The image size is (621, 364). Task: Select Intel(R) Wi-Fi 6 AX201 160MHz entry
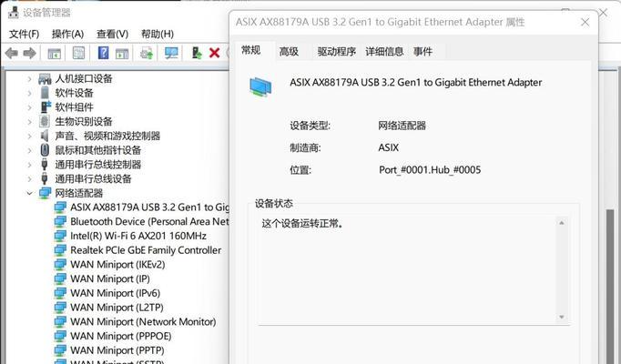tap(138, 236)
